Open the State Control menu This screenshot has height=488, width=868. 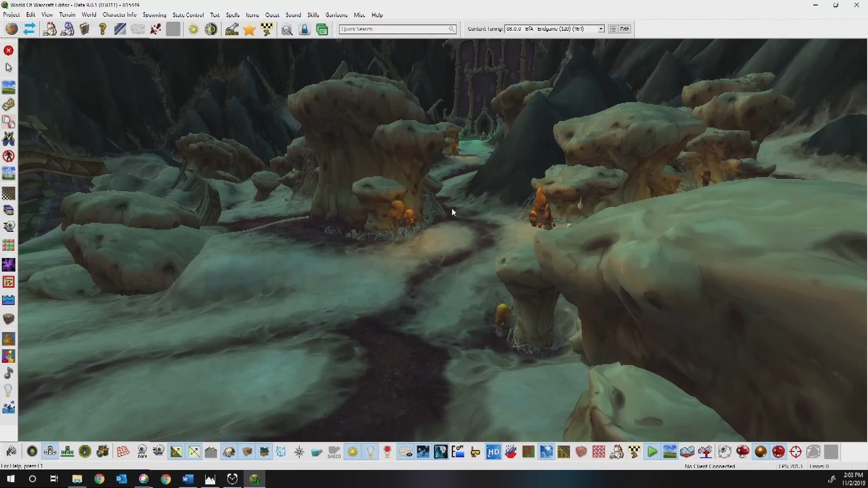click(x=188, y=15)
